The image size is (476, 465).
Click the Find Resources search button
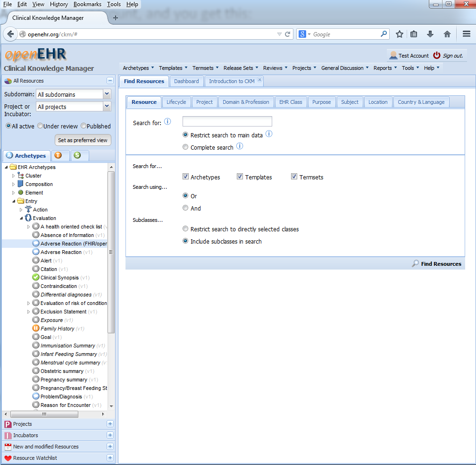[x=436, y=264]
